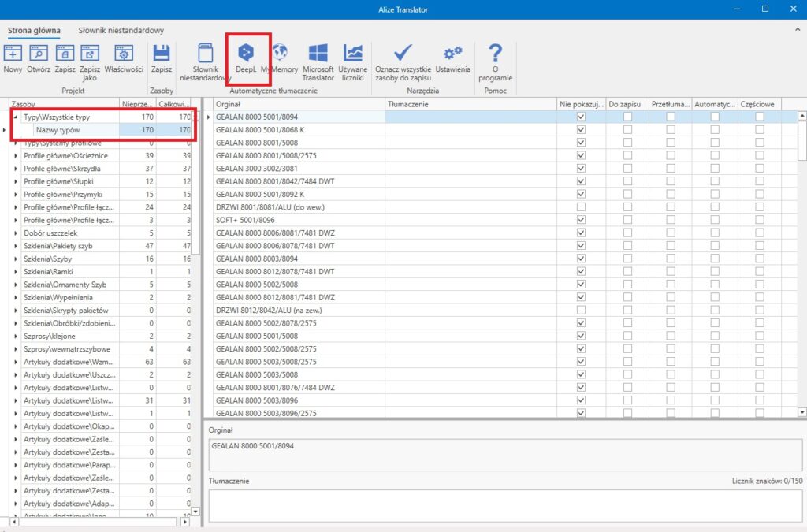
Task: Click translation cell of GEALAN 8000 8001/5008/2575
Action: [x=471, y=155]
